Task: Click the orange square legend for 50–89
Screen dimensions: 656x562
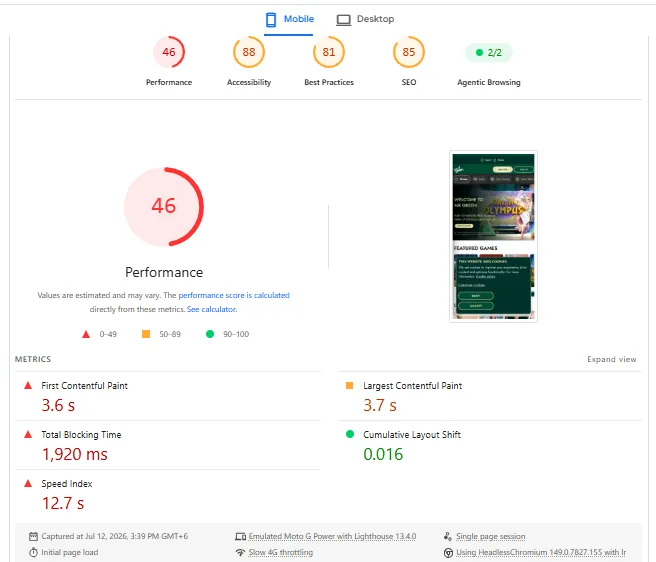Action: pos(146,334)
